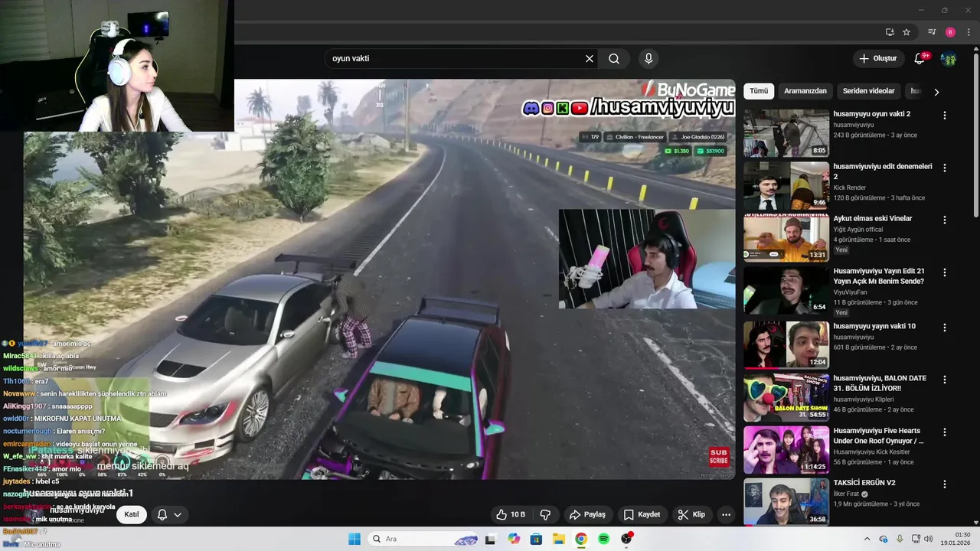980x551 pixels.
Task: Click the Windows taskbar search box
Action: (423, 539)
